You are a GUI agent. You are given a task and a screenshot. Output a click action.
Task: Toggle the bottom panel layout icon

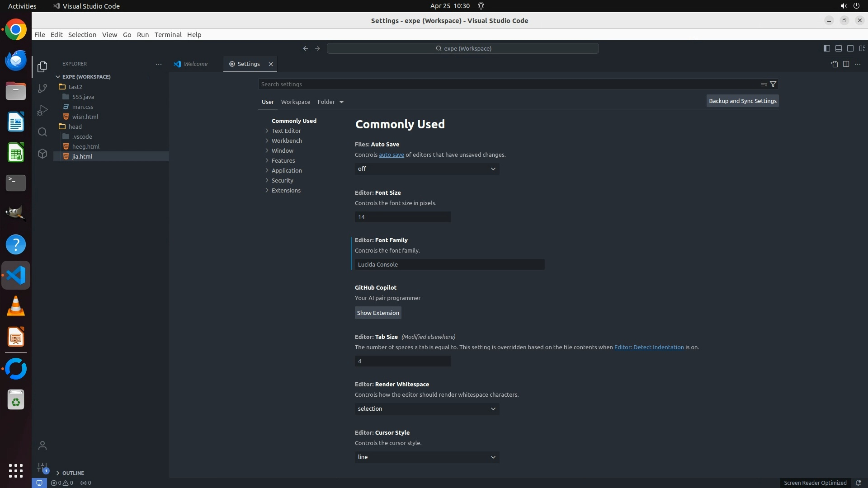click(x=838, y=48)
